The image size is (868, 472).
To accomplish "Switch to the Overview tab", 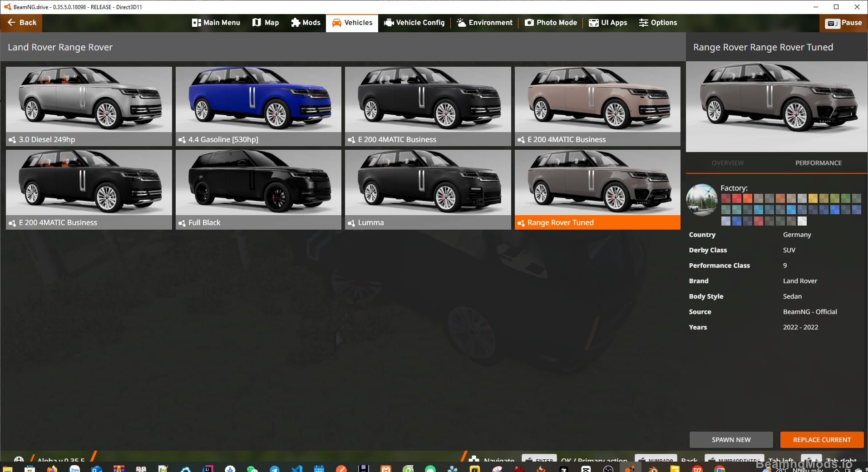I will click(728, 163).
